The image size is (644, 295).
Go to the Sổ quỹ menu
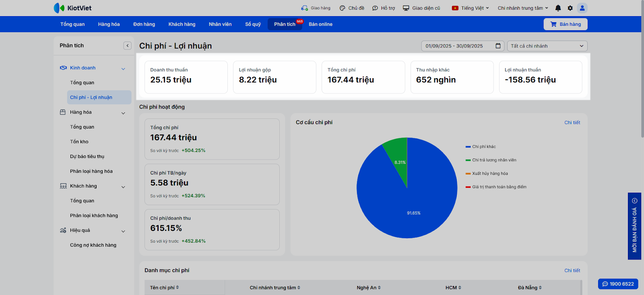pyautogui.click(x=253, y=24)
